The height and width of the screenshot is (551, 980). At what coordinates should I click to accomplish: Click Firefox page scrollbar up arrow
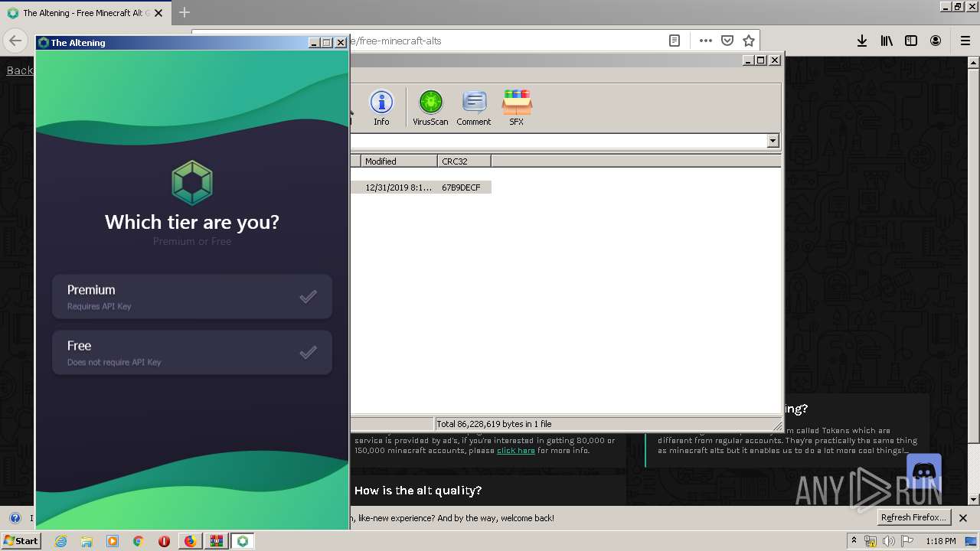click(974, 63)
